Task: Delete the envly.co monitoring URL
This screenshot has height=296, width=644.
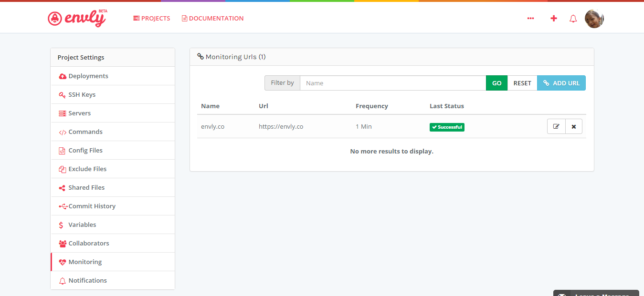Action: pos(574,127)
